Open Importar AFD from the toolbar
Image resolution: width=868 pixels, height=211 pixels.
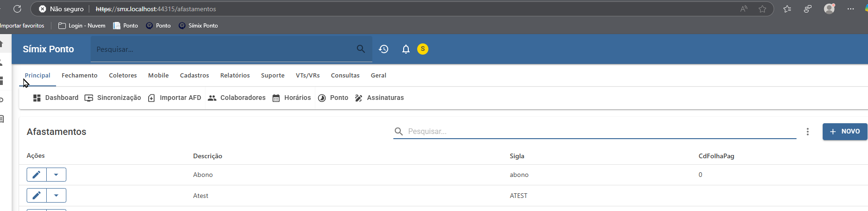(x=174, y=98)
